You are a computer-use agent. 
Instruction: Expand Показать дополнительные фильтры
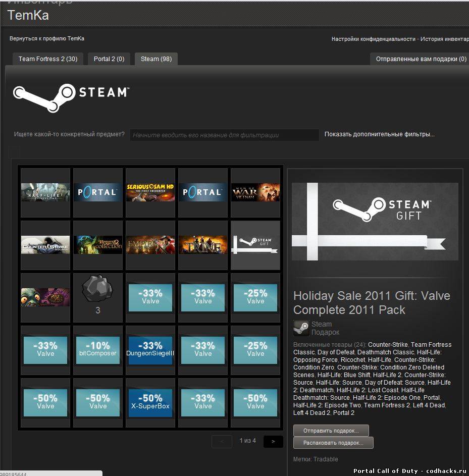click(380, 134)
